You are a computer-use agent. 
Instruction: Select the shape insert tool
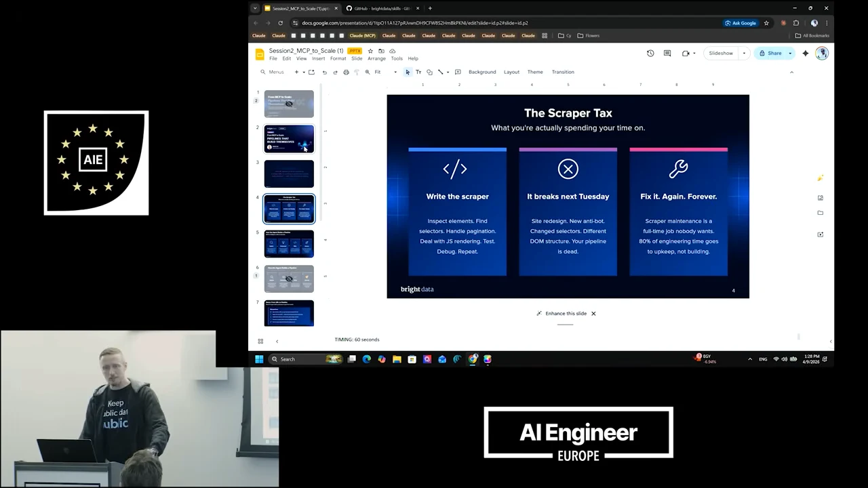[429, 72]
